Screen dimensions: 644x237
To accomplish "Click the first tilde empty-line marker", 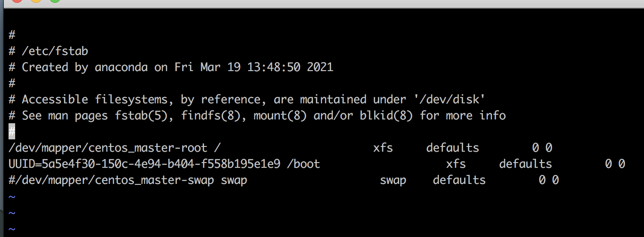I will click(x=12, y=196).
